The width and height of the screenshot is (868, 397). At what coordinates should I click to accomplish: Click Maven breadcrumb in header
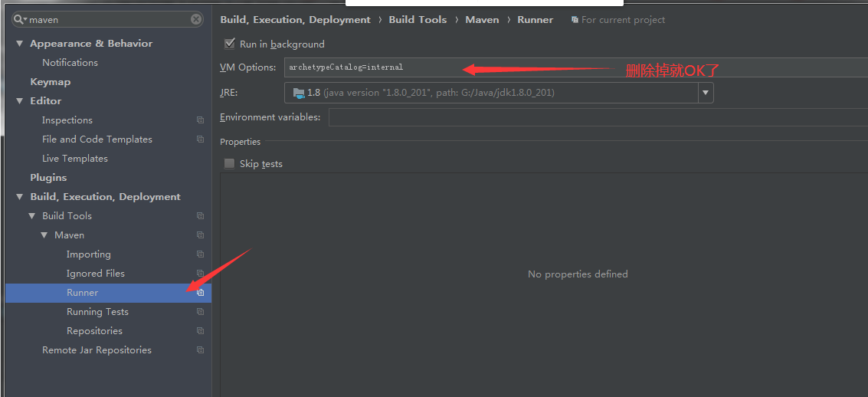coord(482,19)
